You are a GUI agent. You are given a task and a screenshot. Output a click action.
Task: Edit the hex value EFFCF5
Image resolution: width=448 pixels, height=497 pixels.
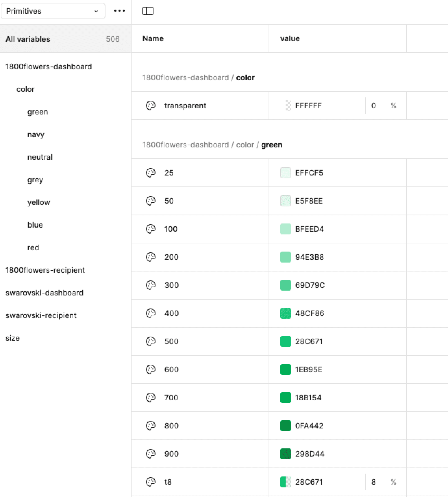tap(309, 173)
